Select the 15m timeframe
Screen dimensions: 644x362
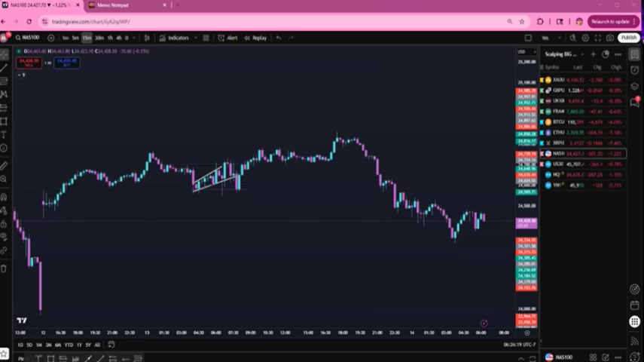[87, 38]
